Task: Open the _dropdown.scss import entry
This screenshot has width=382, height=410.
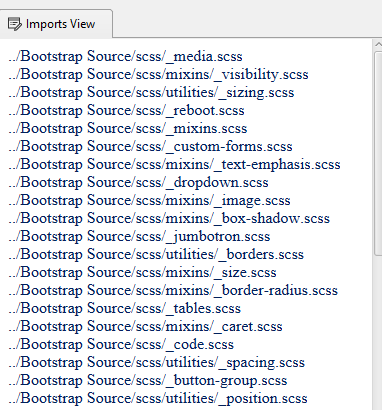Action: [139, 182]
